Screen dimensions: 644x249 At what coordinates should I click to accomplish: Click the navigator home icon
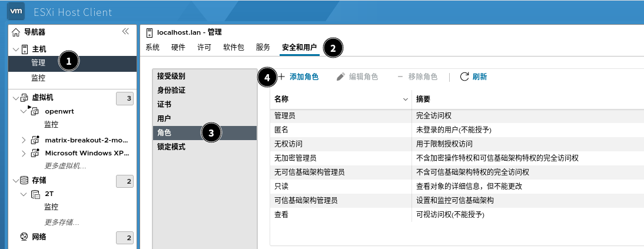click(x=16, y=32)
